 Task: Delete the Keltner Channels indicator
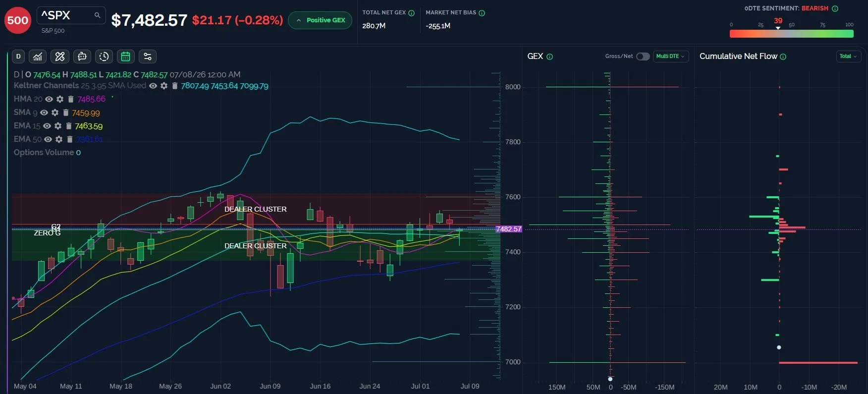tap(174, 86)
